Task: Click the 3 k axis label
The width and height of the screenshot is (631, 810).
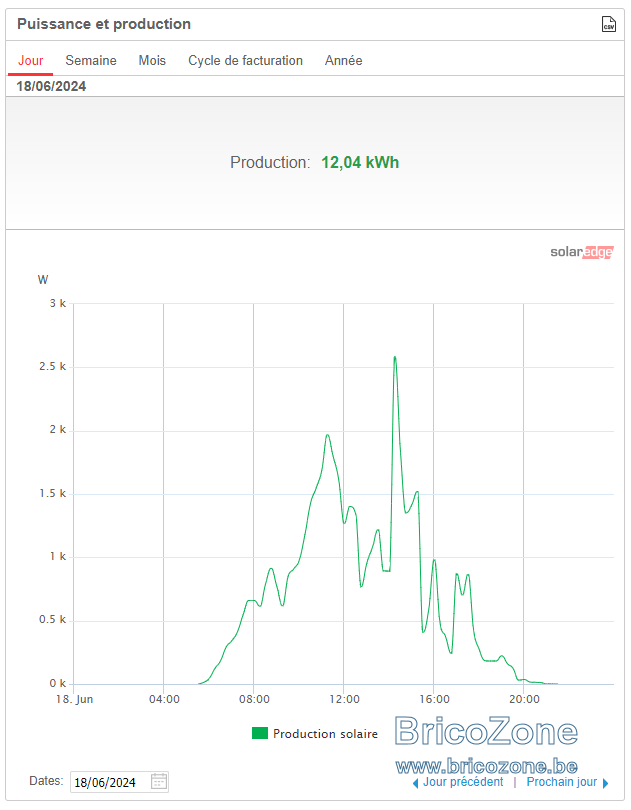Action: click(x=58, y=303)
